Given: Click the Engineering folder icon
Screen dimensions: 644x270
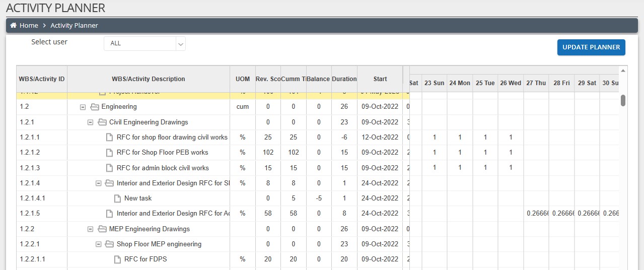Looking at the screenshot, I should click(94, 107).
